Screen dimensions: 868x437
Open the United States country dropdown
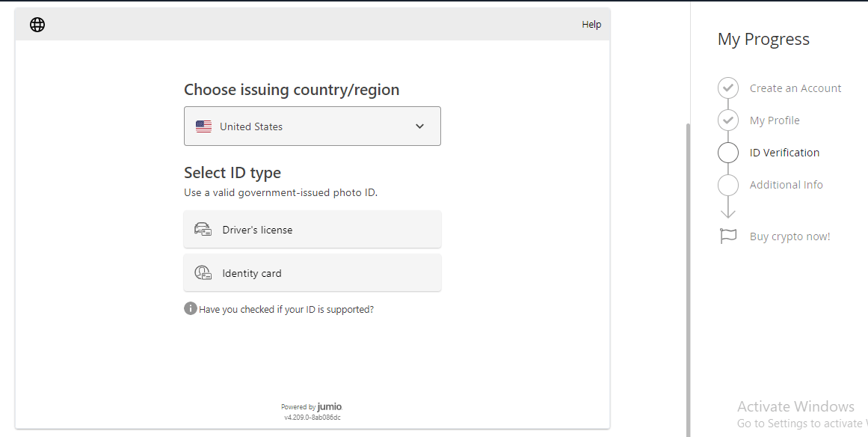(313, 126)
